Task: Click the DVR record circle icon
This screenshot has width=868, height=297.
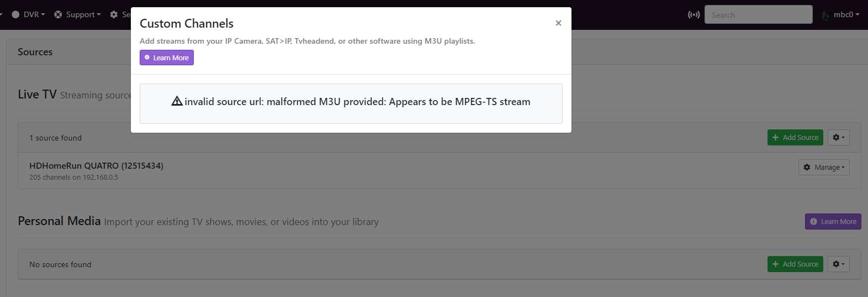Action: pyautogui.click(x=15, y=15)
